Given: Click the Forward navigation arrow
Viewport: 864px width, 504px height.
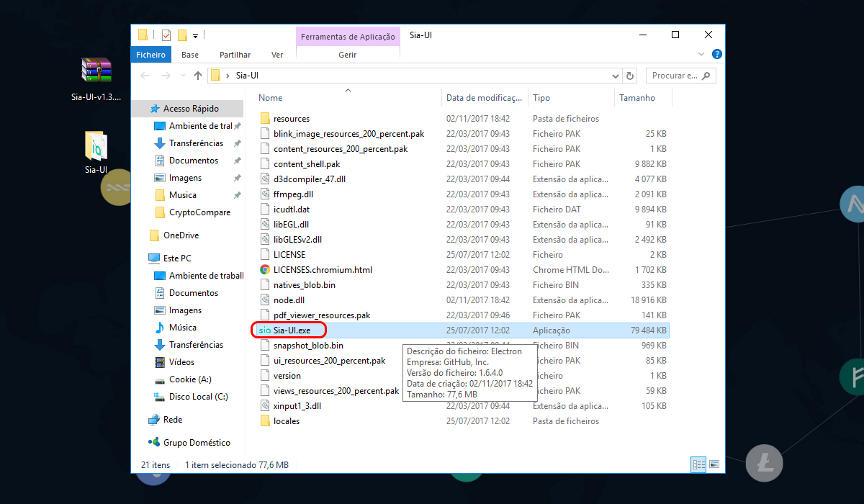Looking at the screenshot, I should tap(166, 76).
